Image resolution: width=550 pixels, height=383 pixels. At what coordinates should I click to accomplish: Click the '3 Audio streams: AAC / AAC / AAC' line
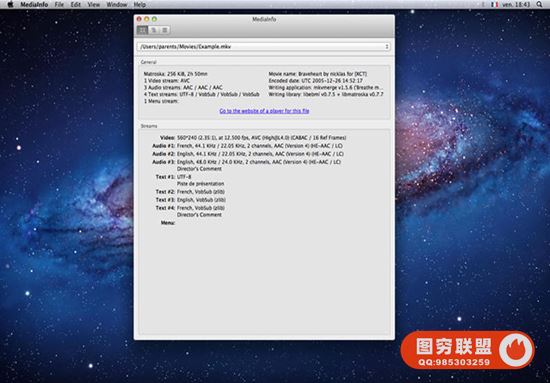coord(183,88)
